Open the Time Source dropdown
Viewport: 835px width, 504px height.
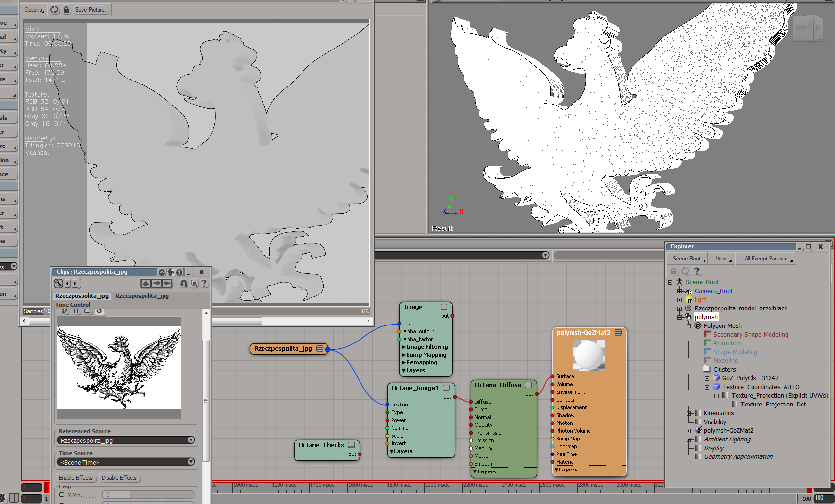click(x=126, y=462)
